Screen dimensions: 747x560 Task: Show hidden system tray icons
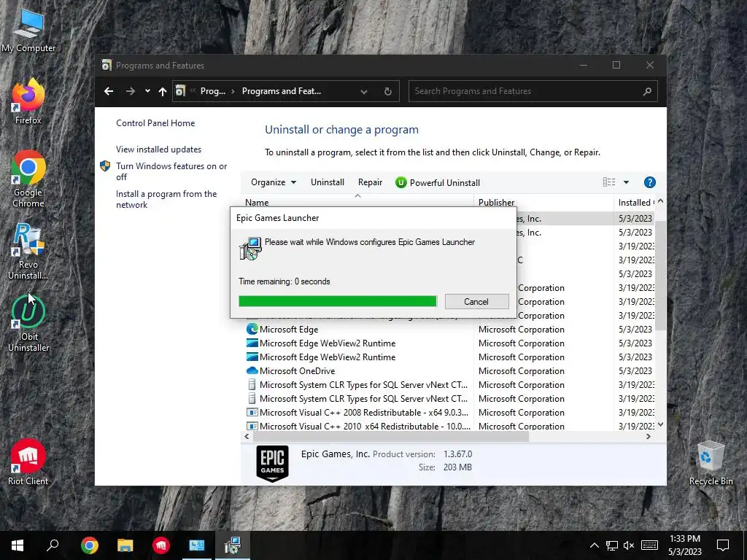[594, 545]
